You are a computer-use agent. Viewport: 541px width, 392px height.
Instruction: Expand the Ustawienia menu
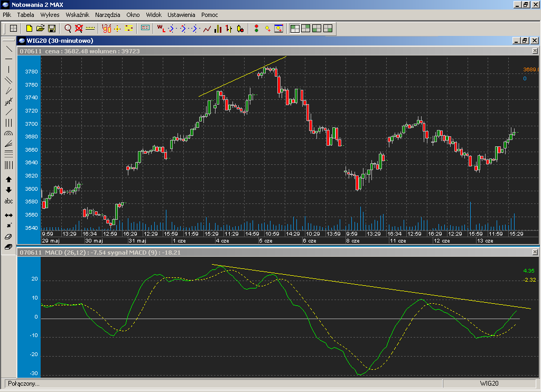pos(181,15)
